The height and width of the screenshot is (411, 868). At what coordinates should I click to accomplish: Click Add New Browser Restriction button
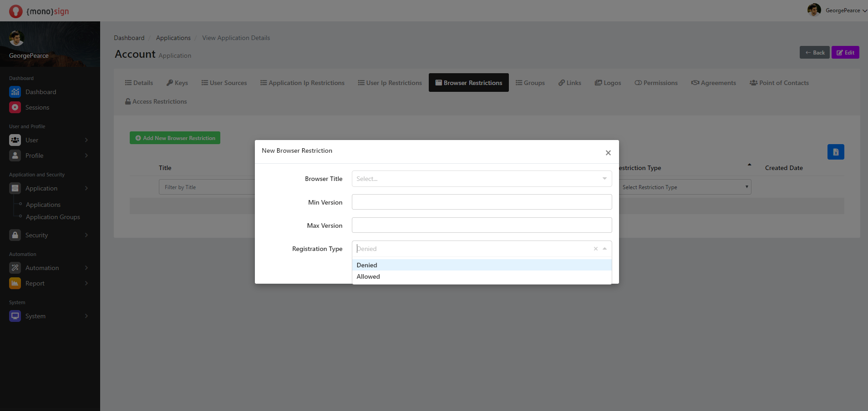175,138
